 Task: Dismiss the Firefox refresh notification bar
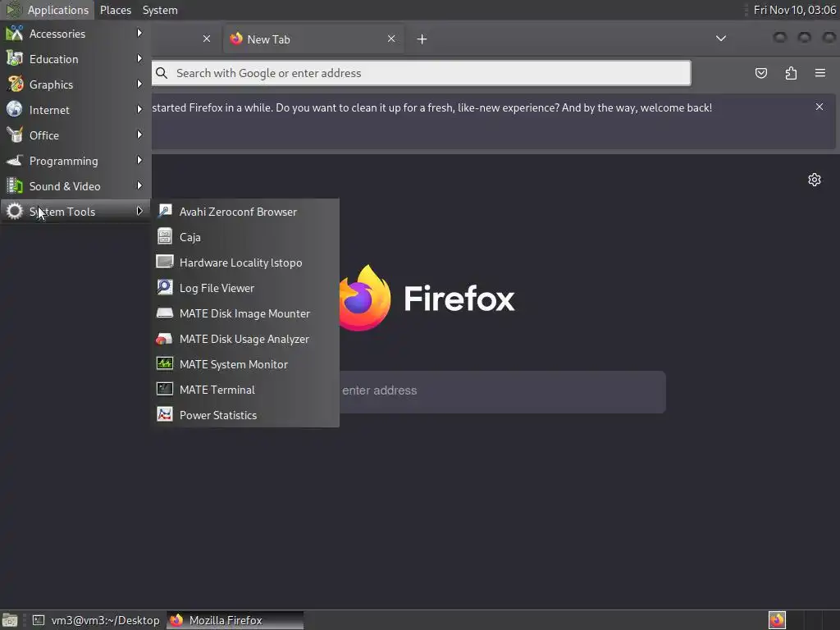[819, 107]
